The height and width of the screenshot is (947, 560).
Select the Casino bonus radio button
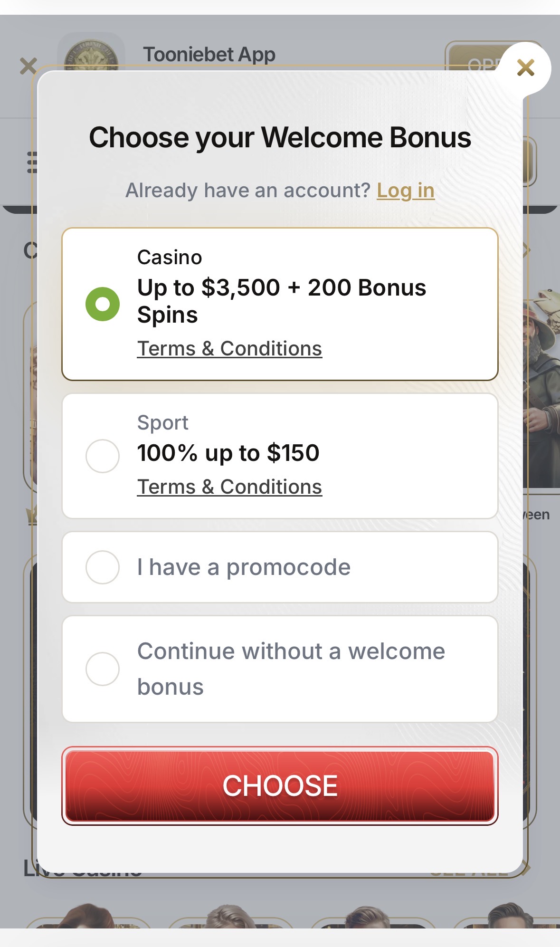coord(103,304)
